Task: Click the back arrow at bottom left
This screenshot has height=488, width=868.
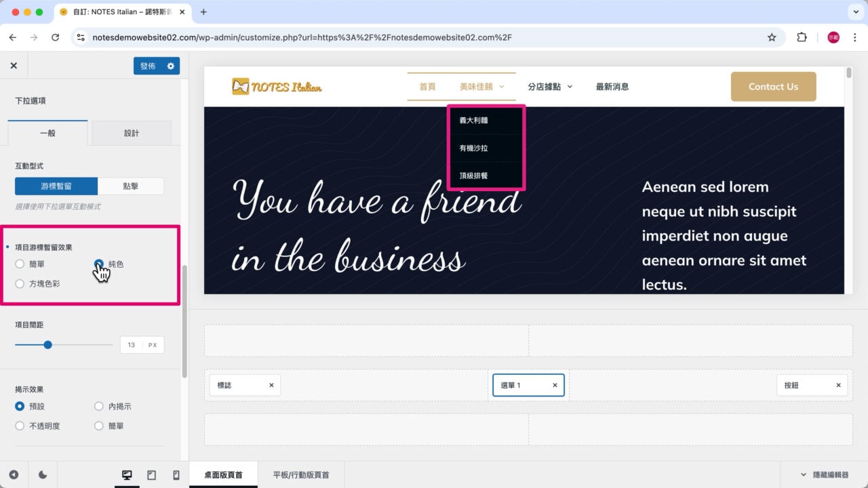Action: coord(15,474)
